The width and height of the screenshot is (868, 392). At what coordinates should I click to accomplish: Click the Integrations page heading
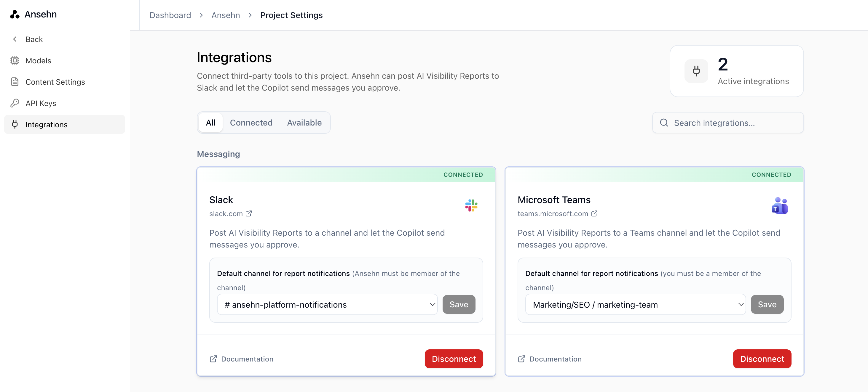[234, 57]
